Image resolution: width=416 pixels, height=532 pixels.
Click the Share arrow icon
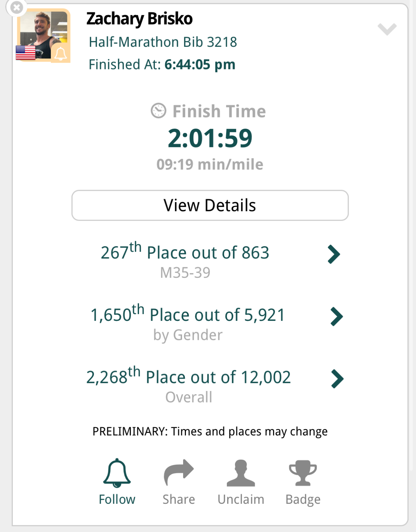click(179, 472)
